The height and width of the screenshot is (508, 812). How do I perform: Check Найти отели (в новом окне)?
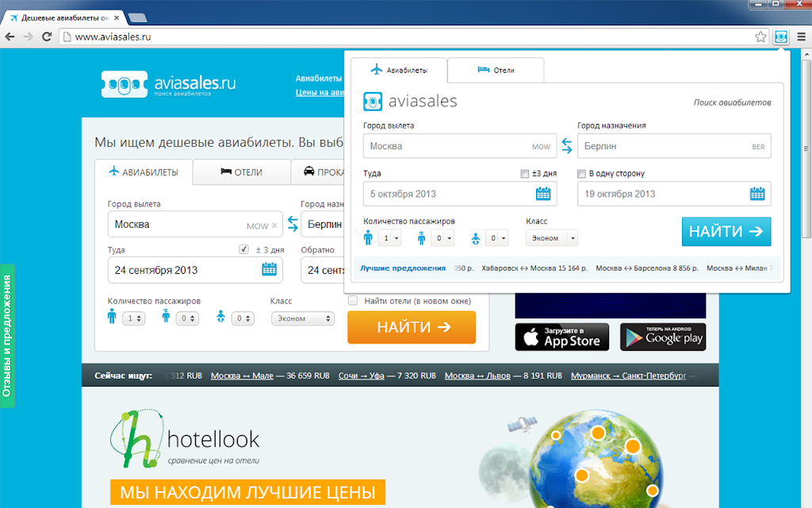pos(353,301)
